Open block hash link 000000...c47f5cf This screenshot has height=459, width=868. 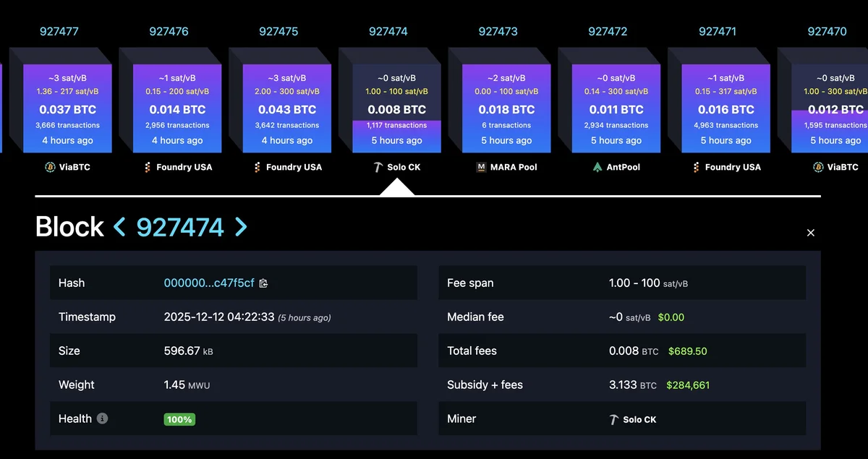tap(209, 283)
